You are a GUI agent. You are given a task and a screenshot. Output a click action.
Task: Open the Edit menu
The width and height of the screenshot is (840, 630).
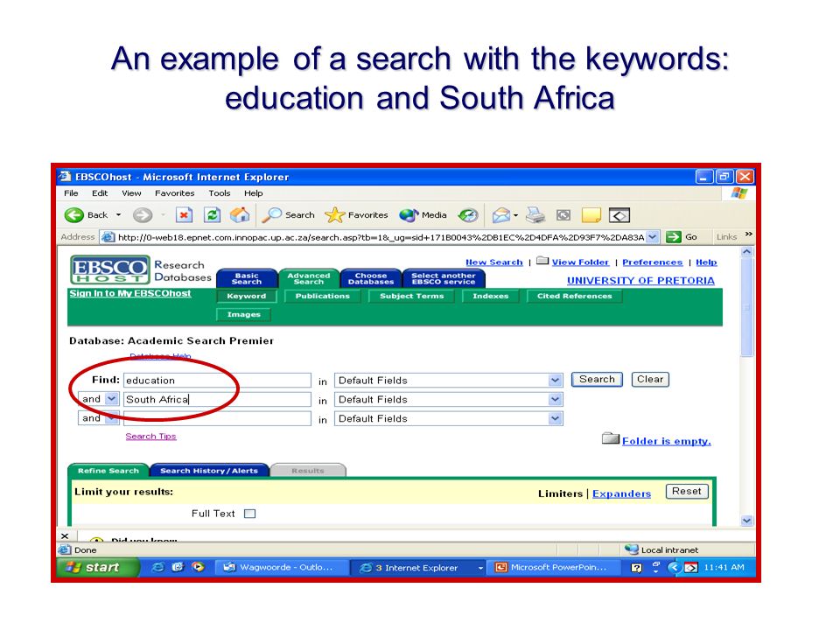[x=100, y=193]
